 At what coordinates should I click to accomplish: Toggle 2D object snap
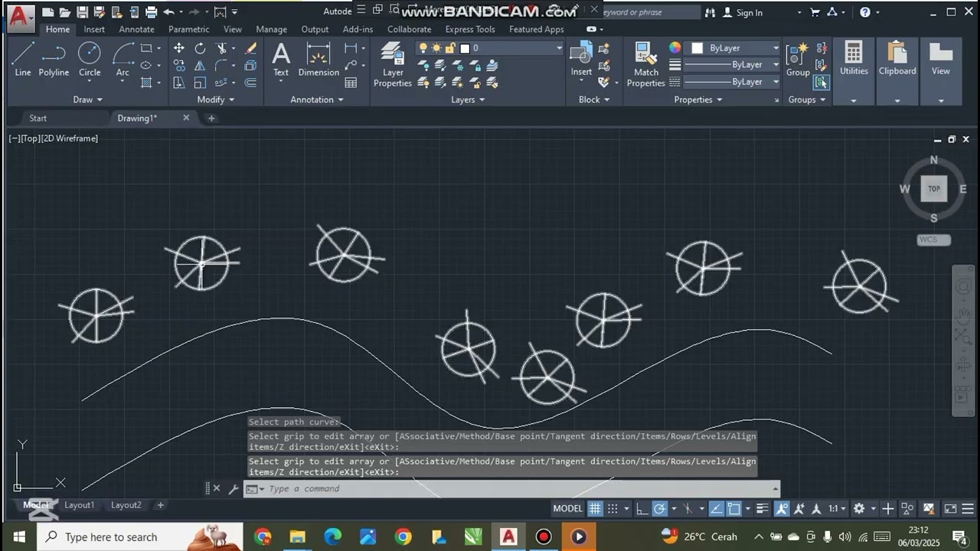point(733,508)
